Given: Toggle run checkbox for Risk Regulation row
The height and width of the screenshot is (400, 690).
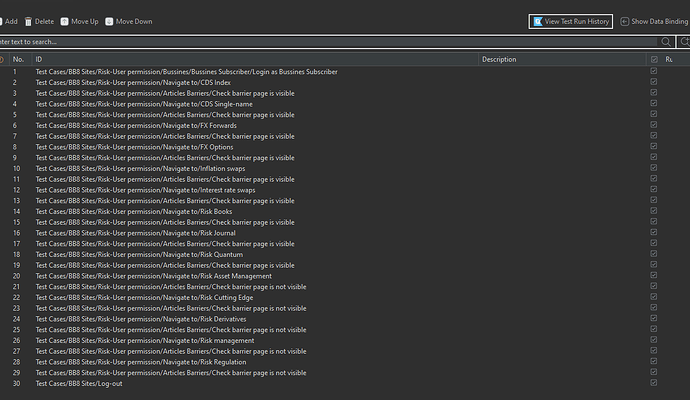Looking at the screenshot, I should (x=653, y=361).
